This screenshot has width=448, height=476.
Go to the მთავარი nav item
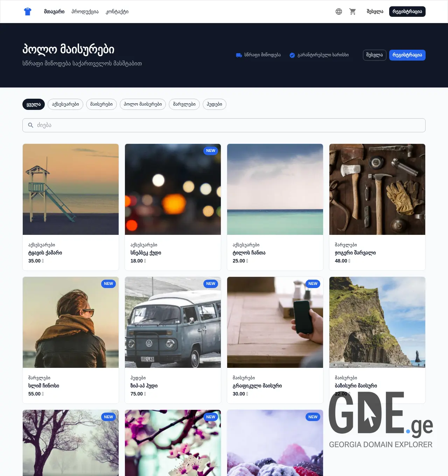[x=54, y=12]
